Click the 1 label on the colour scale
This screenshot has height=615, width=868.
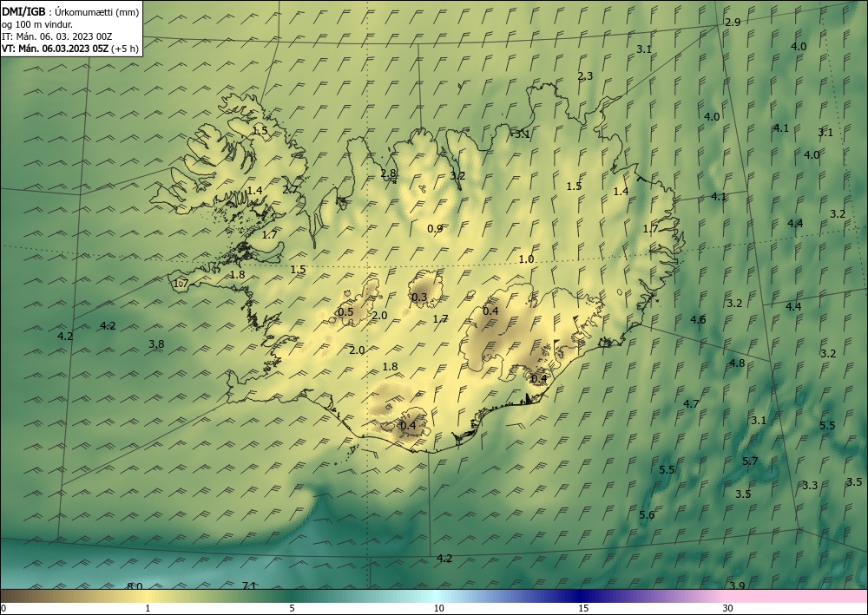click(148, 608)
